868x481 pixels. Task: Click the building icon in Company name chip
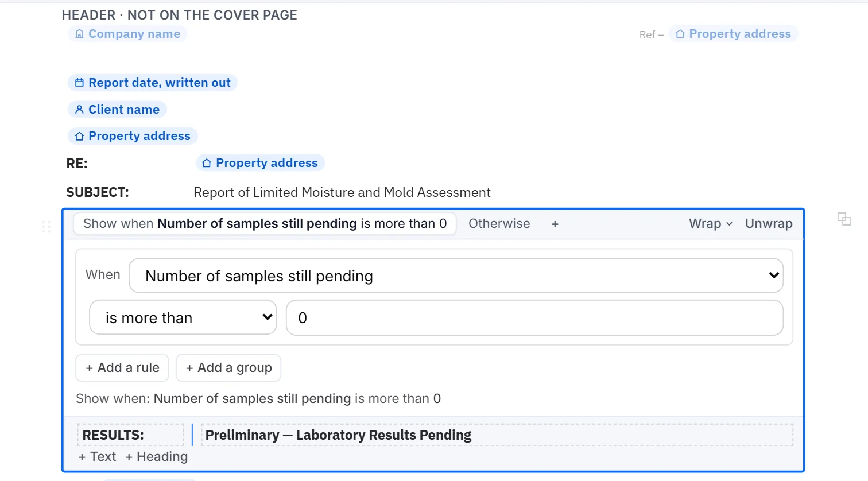pyautogui.click(x=79, y=34)
